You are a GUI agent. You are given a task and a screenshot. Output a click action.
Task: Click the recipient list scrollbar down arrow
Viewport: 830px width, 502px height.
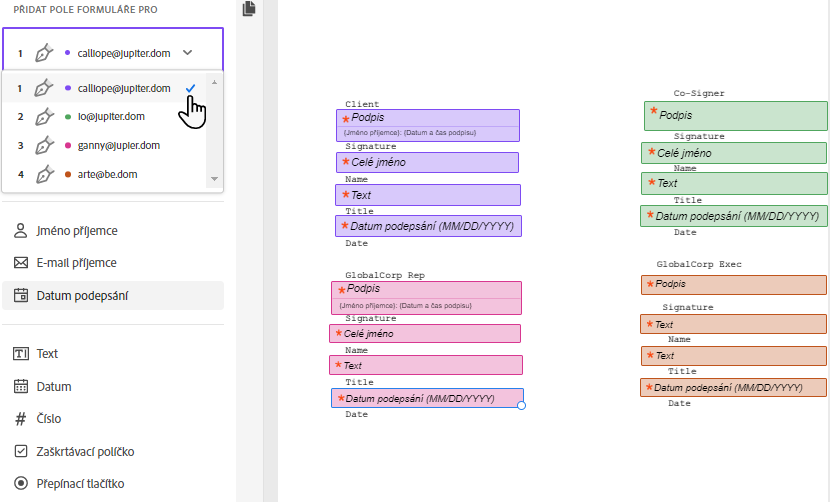(213, 179)
